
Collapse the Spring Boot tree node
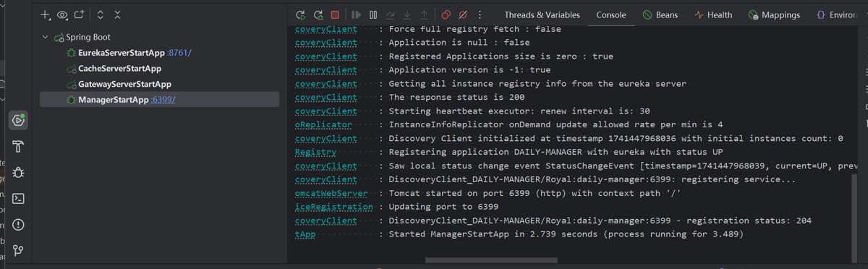click(x=46, y=37)
